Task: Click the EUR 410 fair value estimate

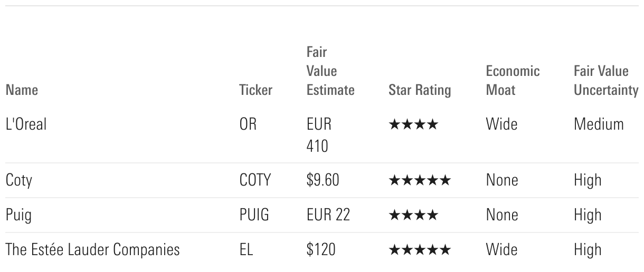Action: (319, 135)
